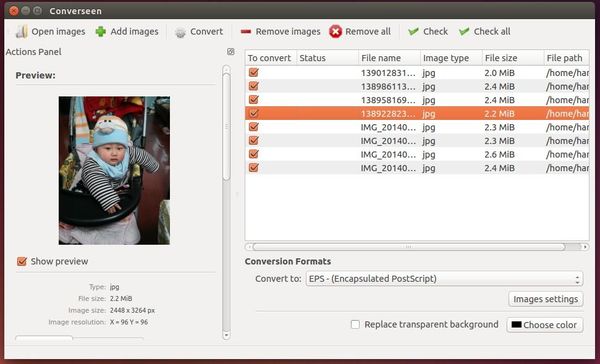
Task: Uncheck the 2.6 MiB IMG_20140 file checkbox
Action: [x=254, y=154]
